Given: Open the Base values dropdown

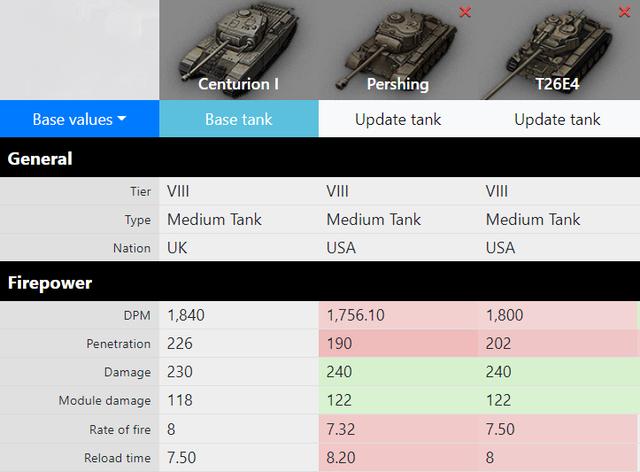Looking at the screenshot, I should (x=80, y=119).
